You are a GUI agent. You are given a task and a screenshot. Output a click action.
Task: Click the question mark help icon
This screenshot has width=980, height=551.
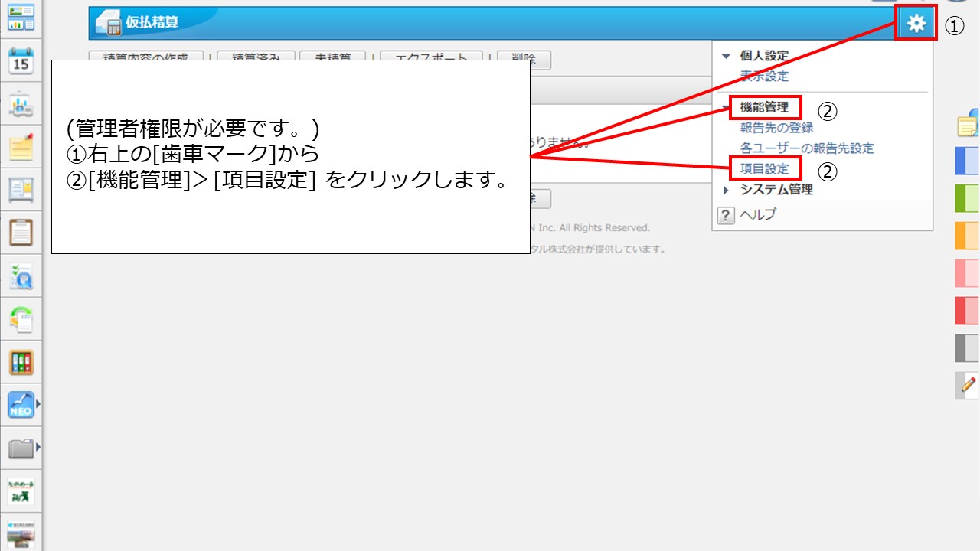[726, 216]
